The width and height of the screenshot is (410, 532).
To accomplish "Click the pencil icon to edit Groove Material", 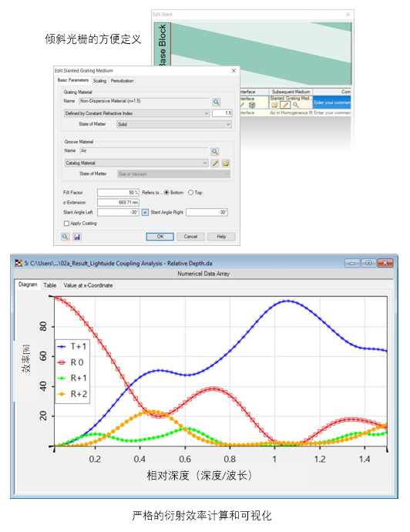I will coord(215,163).
